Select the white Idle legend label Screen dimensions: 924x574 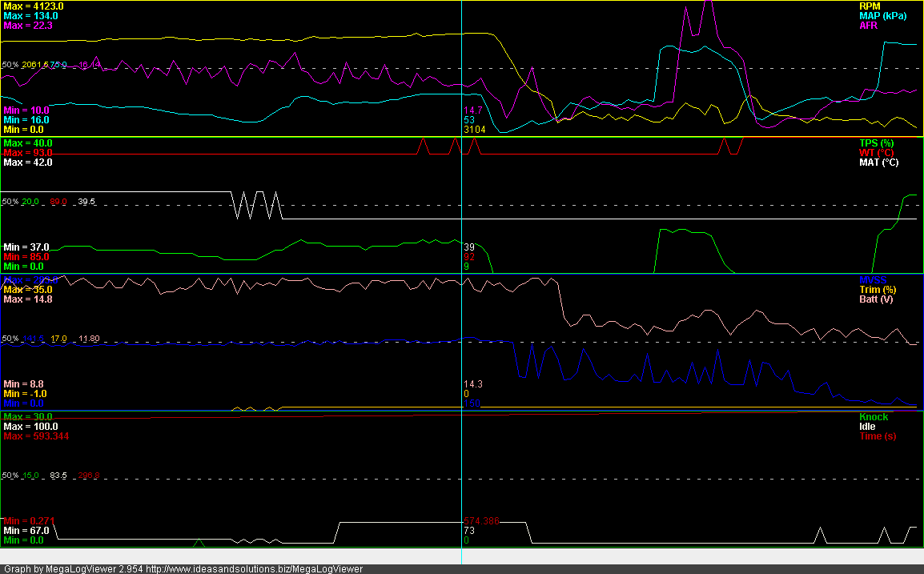867,426
